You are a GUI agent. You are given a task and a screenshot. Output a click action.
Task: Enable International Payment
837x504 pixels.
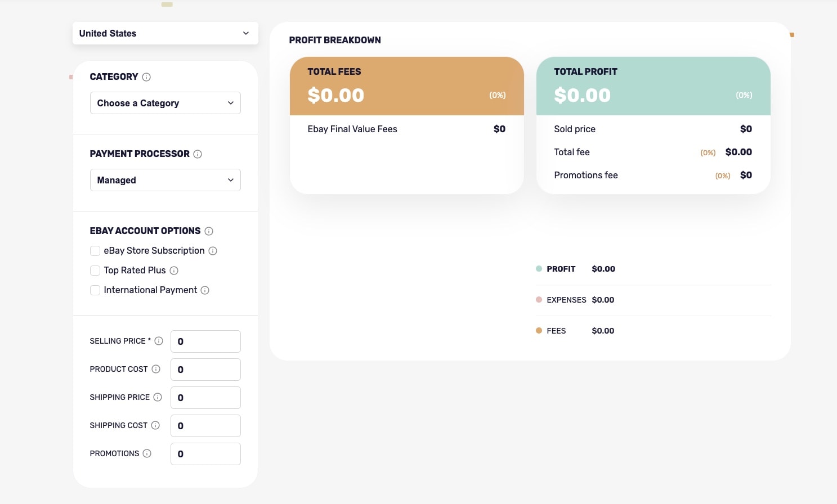tap(95, 290)
